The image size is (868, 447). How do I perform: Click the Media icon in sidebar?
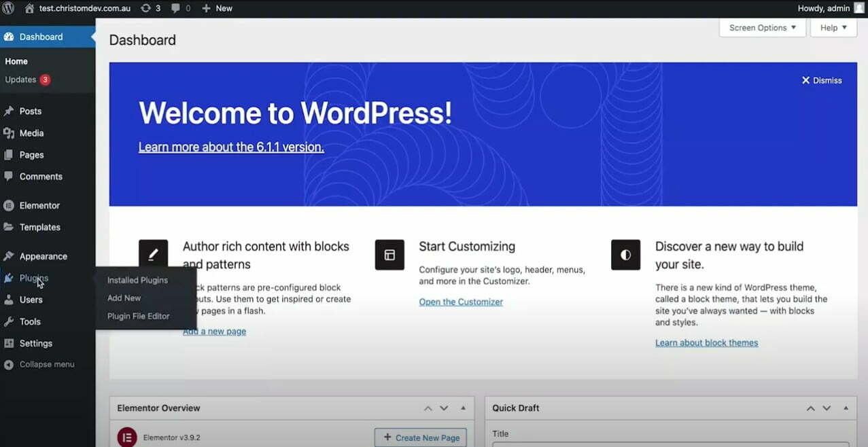pos(9,133)
